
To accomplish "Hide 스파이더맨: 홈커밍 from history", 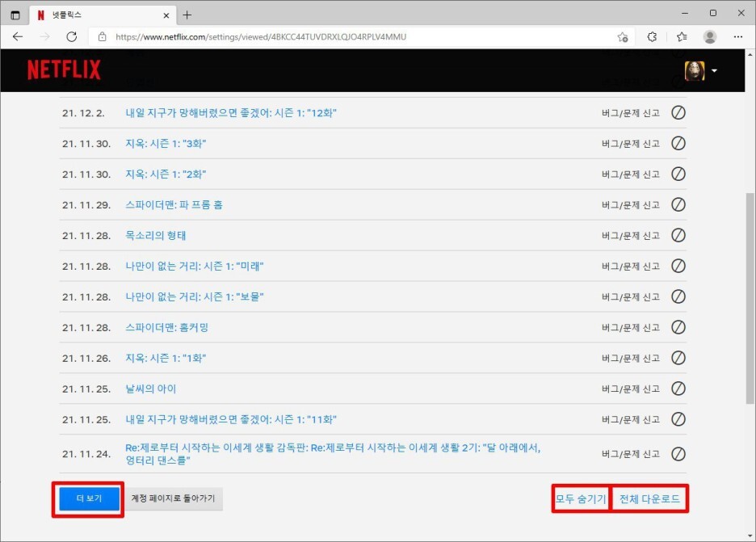I will pyautogui.click(x=678, y=327).
